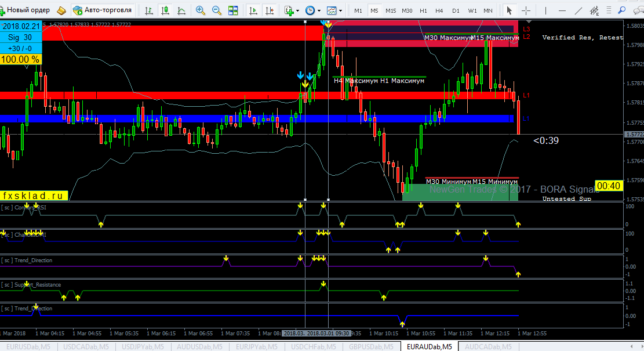This screenshot has width=644, height=351.
Task: Switch to the EURUSDab,M5 chart tab
Action: [28, 347]
